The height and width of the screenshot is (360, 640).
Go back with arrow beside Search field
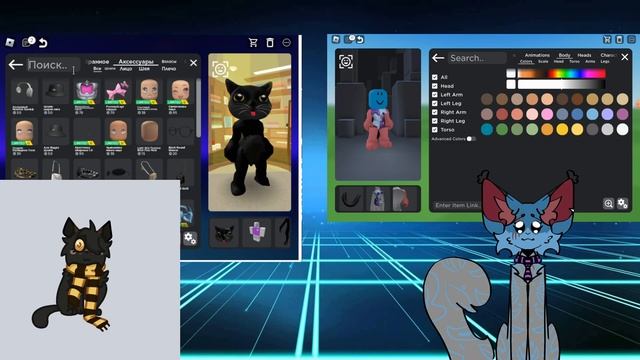point(438,58)
